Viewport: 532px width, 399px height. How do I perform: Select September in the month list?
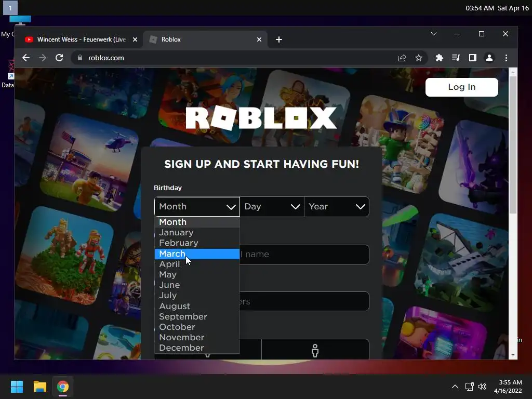tap(197, 316)
